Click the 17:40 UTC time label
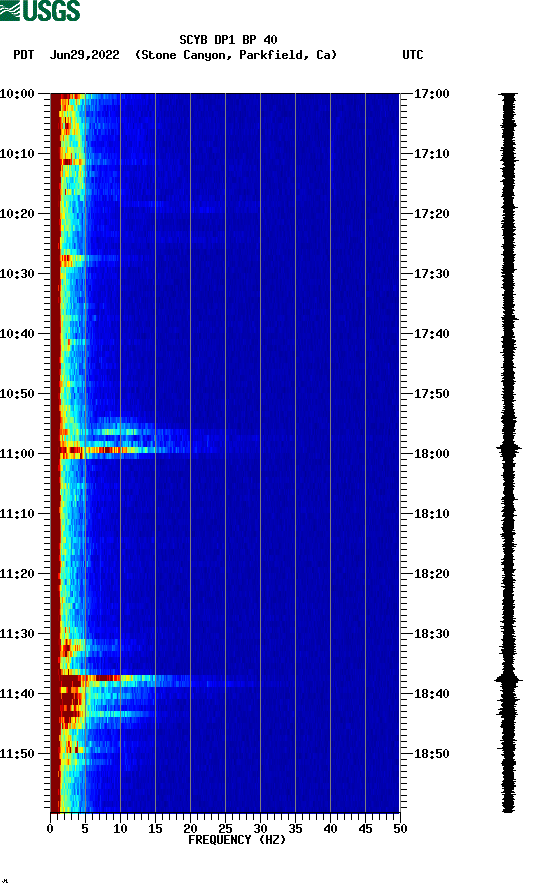Screen dimensions: 552x892 (x=431, y=334)
